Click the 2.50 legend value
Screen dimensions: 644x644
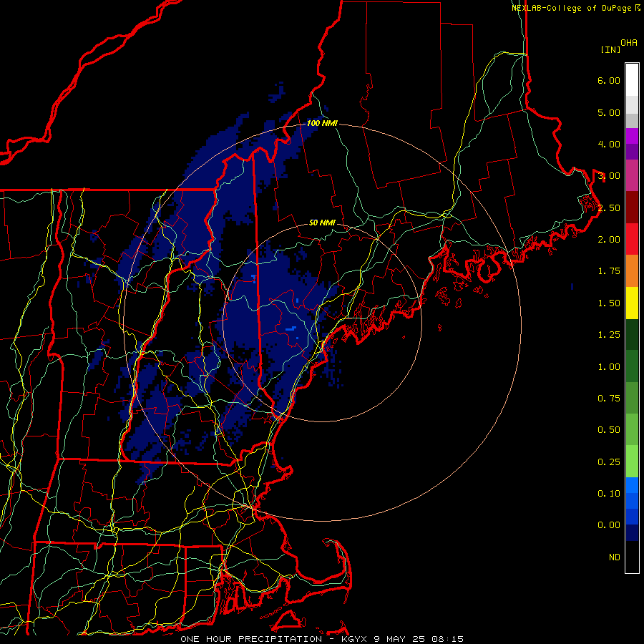click(x=609, y=208)
